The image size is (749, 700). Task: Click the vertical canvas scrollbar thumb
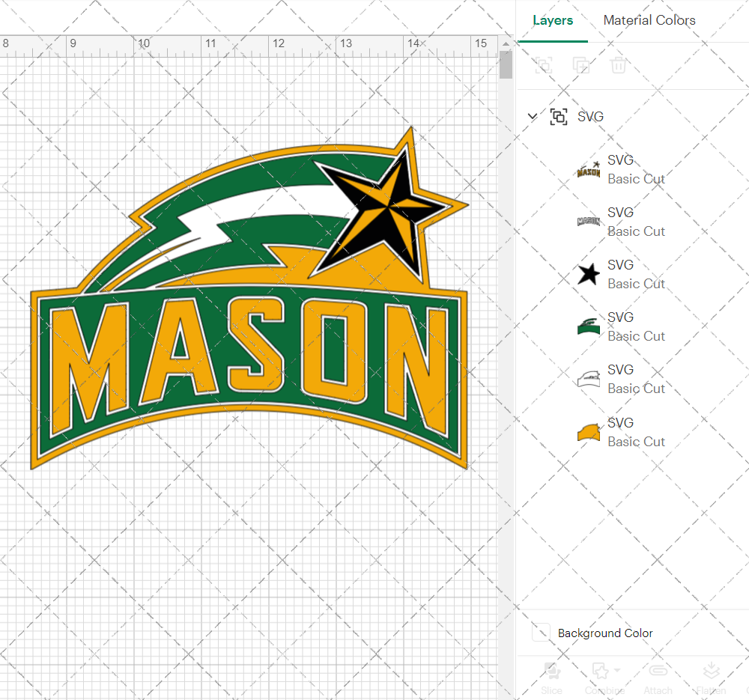[x=506, y=65]
